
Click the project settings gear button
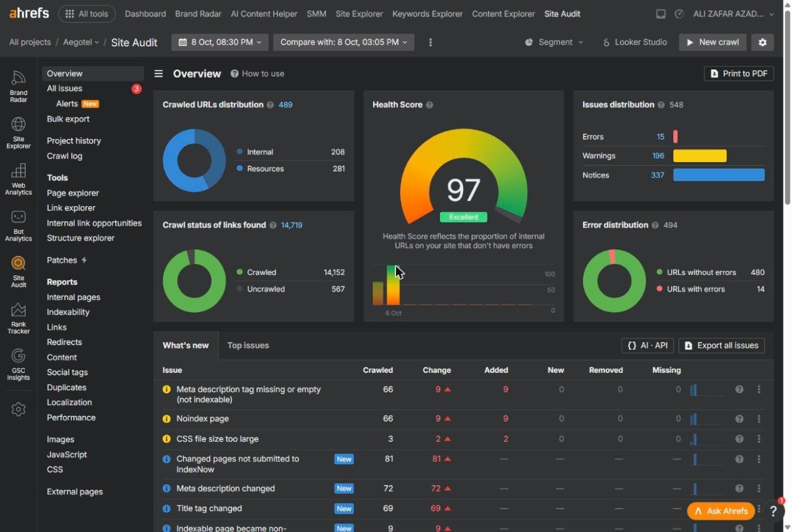pos(762,42)
